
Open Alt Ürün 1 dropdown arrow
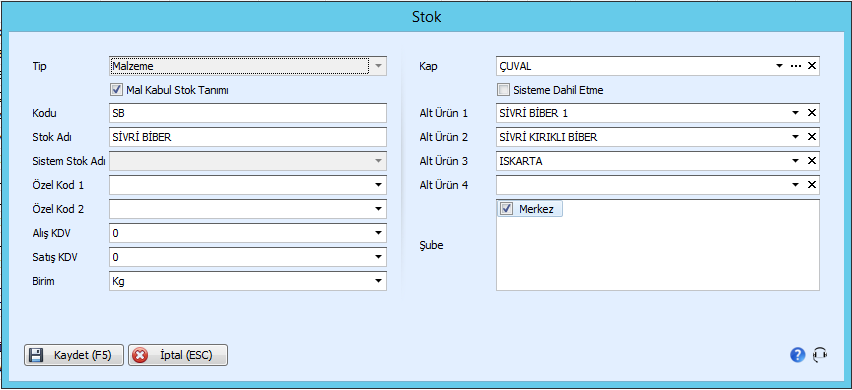coord(795,113)
